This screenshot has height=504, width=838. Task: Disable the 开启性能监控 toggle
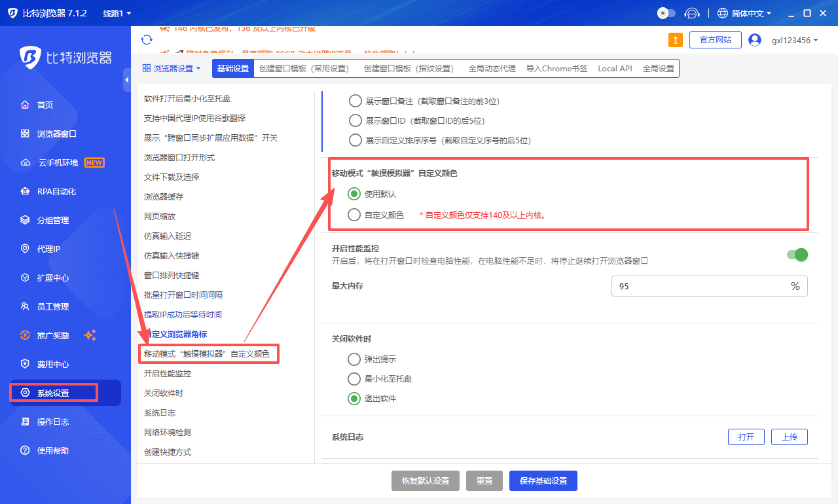pyautogui.click(x=797, y=255)
